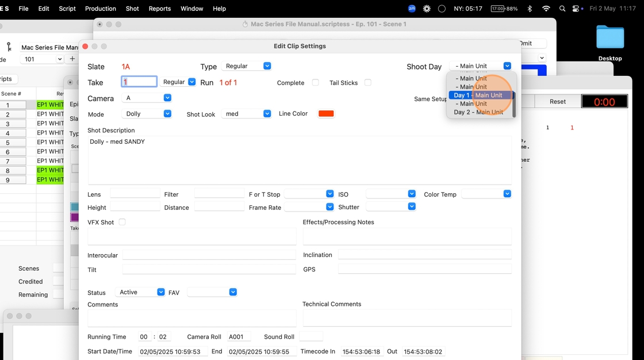Image resolution: width=644 pixels, height=360 pixels.
Task: Click the Reset timer button
Action: pos(557,102)
